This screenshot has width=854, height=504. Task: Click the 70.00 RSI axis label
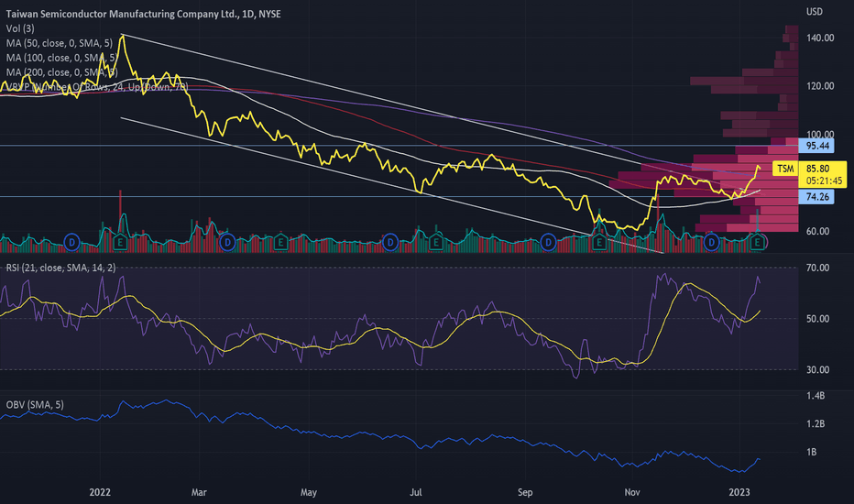pyautogui.click(x=817, y=268)
